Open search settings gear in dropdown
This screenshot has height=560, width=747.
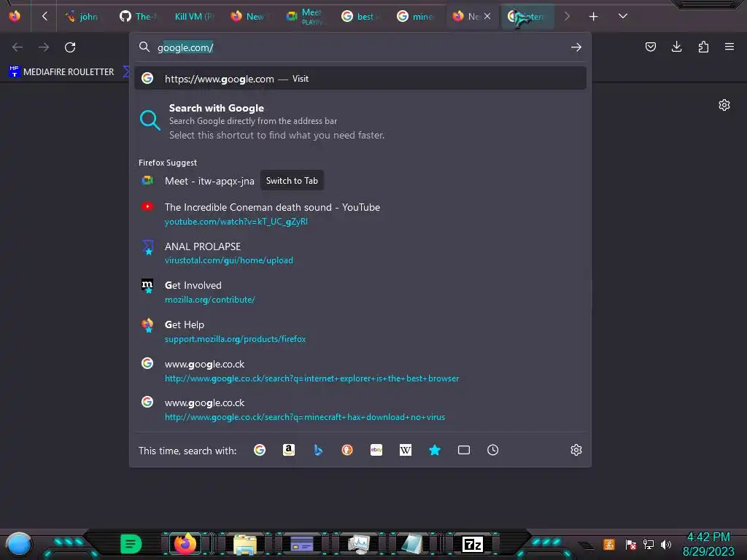click(x=576, y=450)
